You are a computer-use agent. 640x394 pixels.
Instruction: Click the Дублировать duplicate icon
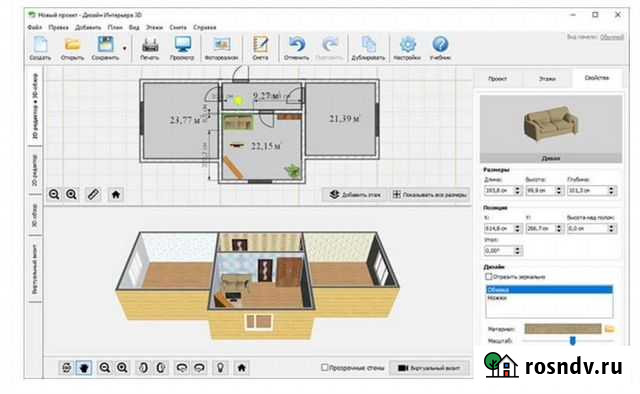[x=368, y=44]
